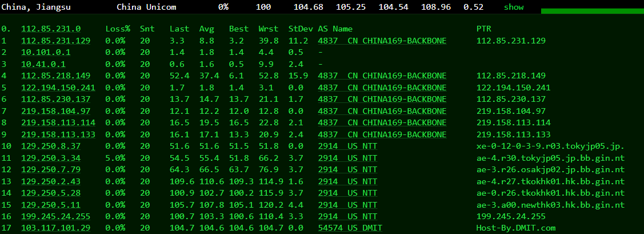This screenshot has height=234, width=644.
Task: Click the "AS Name" column header
Action: pyautogui.click(x=335, y=29)
